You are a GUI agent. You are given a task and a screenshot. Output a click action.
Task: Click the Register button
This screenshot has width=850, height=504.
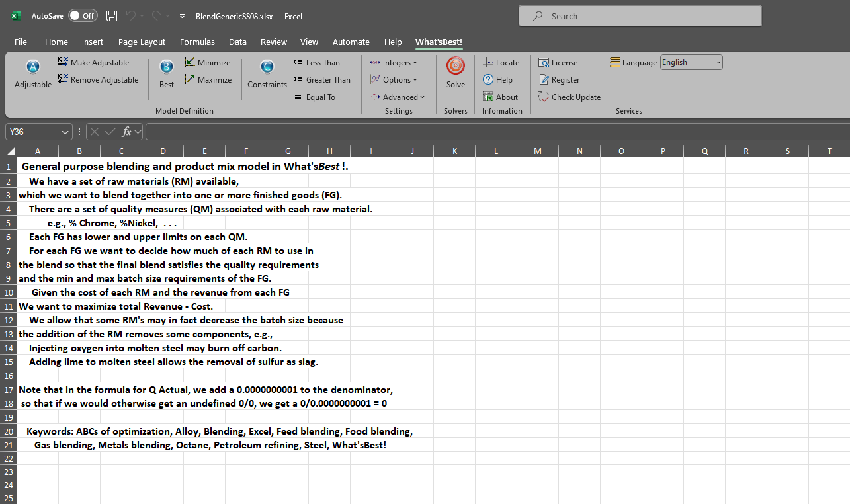(x=559, y=79)
